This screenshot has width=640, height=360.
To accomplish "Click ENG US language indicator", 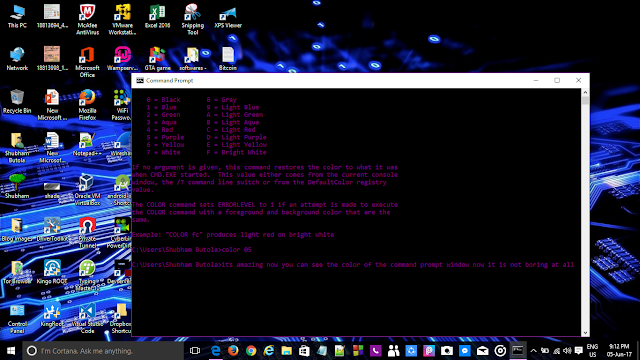I will (593, 351).
